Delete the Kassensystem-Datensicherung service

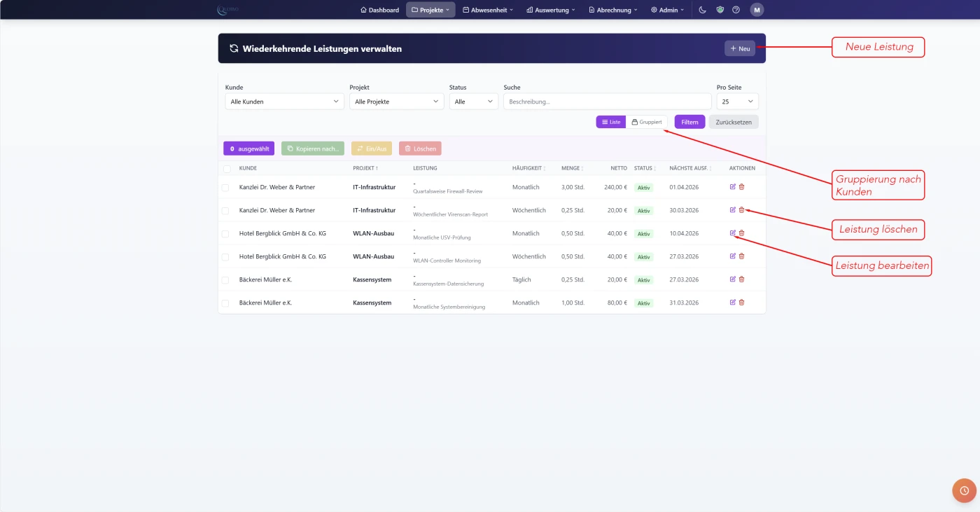(x=741, y=279)
